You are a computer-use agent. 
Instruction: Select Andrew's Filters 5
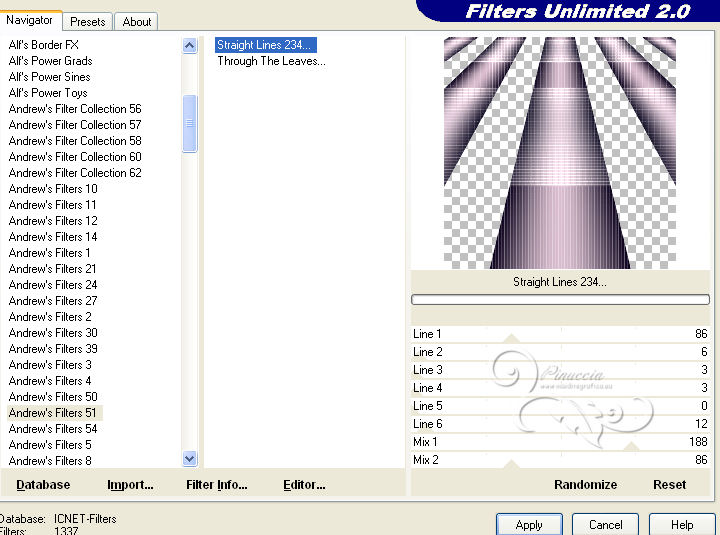tap(50, 445)
